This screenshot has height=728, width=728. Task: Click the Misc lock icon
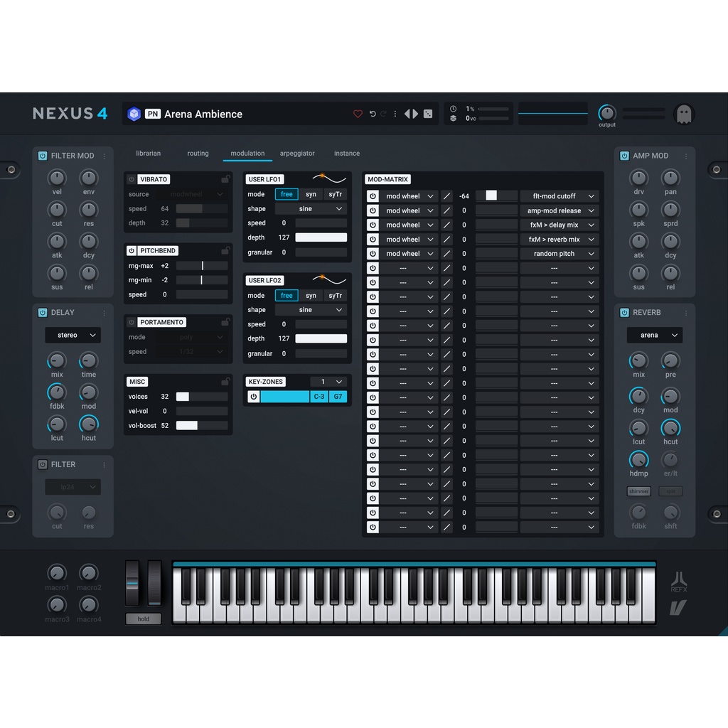pos(225,382)
